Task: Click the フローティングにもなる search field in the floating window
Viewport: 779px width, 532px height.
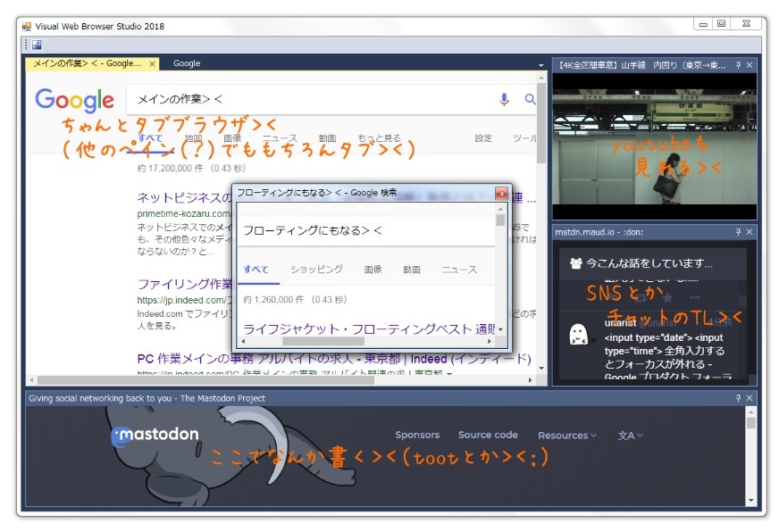Action: click(365, 231)
